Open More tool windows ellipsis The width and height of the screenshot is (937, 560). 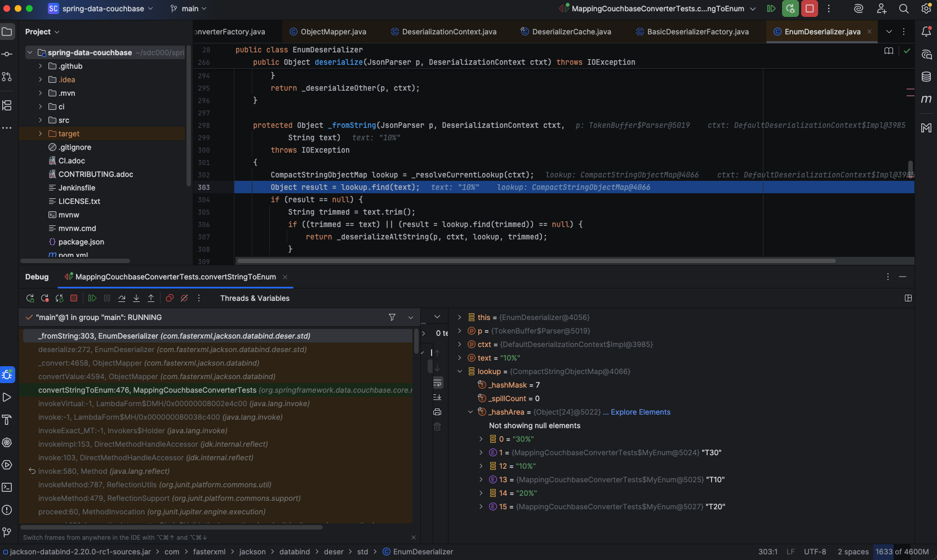click(7, 128)
